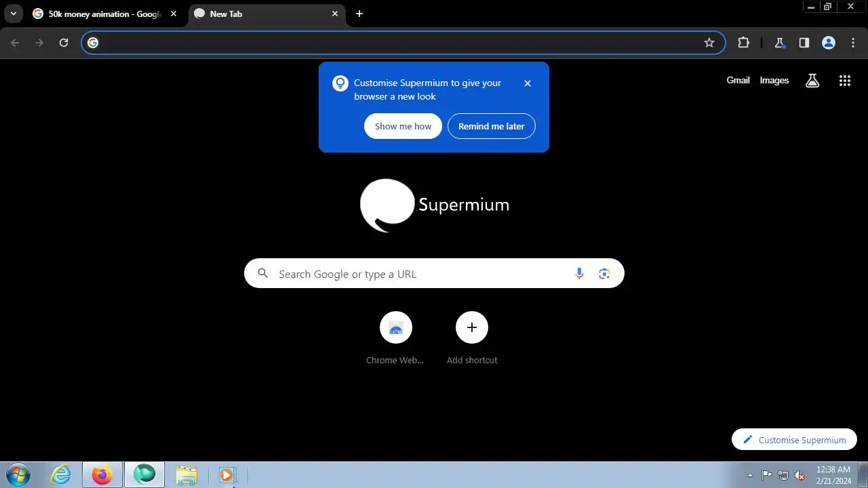
Task: Open the media player taskbar icon
Action: pos(227,475)
